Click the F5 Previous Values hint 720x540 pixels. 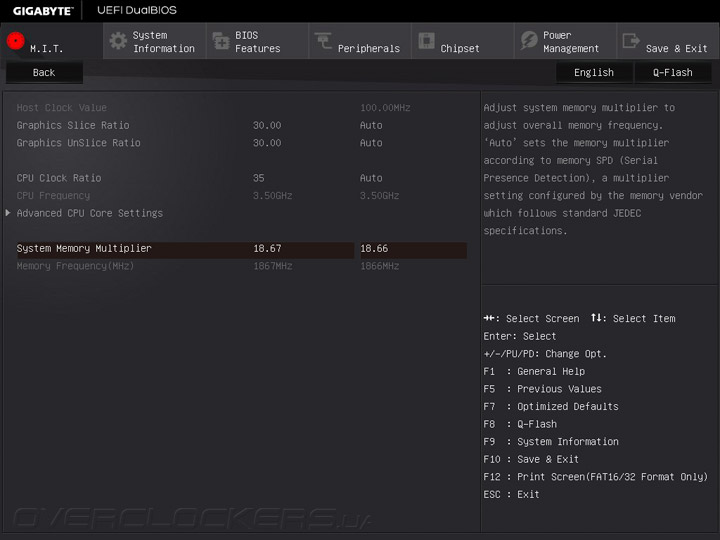(x=542, y=389)
